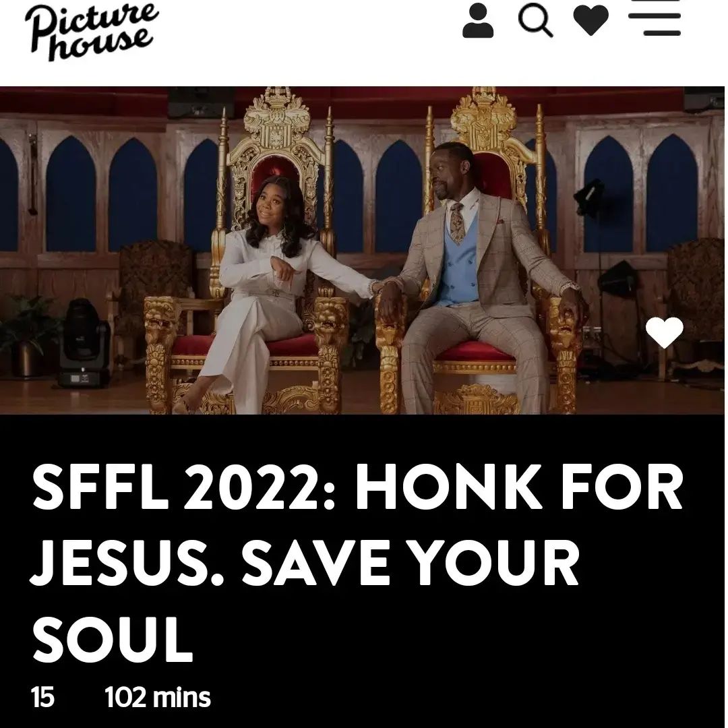Screen dimensions: 728x728
Task: Open the Honk for Jesus hero image
Action: click(362, 250)
